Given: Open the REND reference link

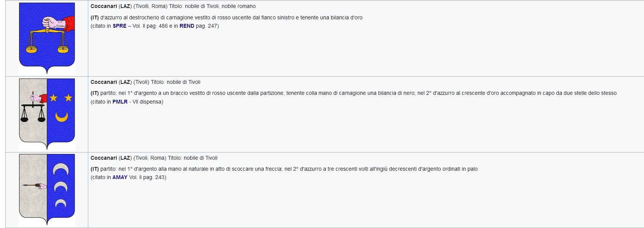Looking at the screenshot, I should (x=187, y=26).
